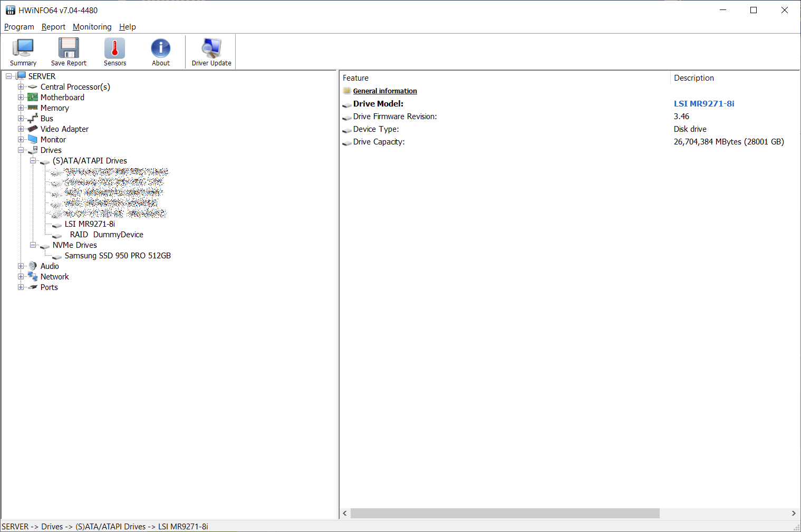The image size is (801, 532).
Task: Click blue LSI MR9271-8i model value
Action: pos(704,104)
